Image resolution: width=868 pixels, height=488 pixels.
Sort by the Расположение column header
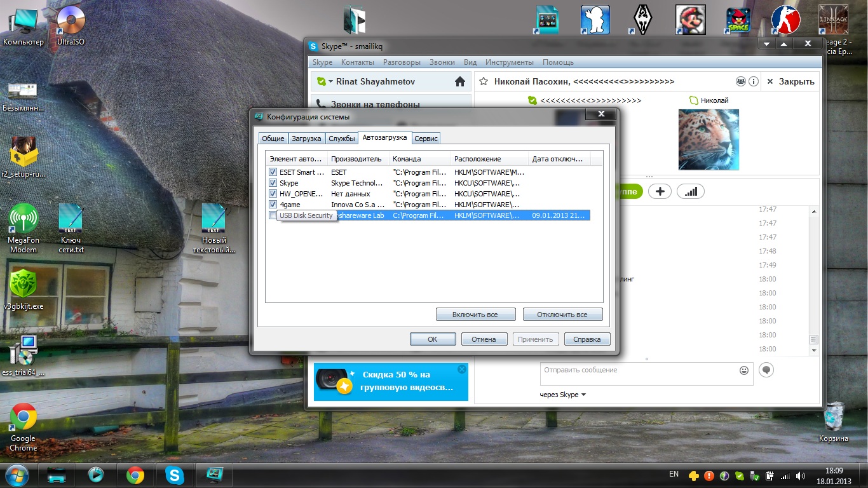pos(489,159)
